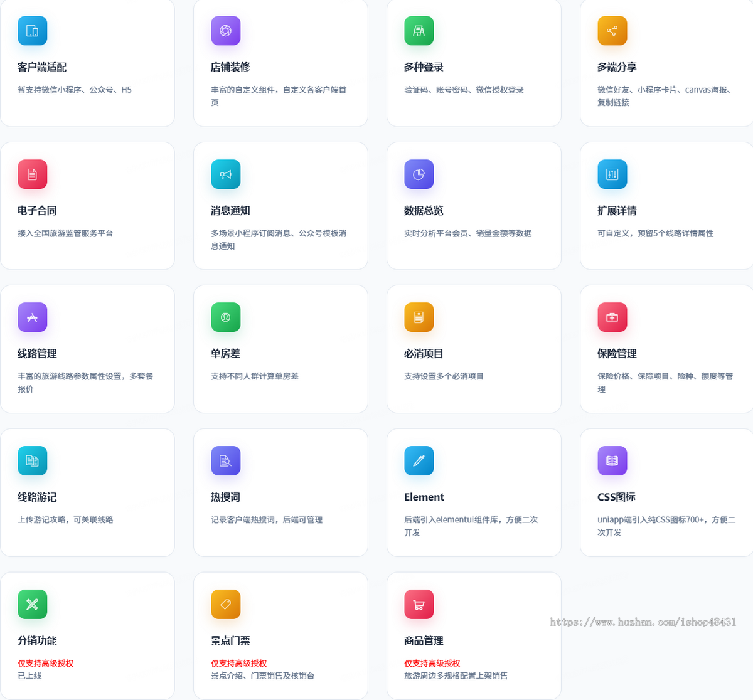
Task: Click the orange 景点门票 ticket tag icon
Action: point(226,605)
